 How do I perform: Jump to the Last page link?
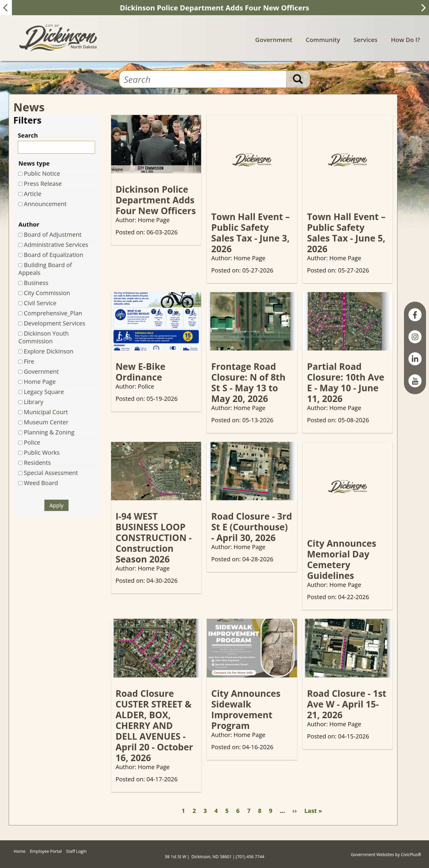pos(313,811)
